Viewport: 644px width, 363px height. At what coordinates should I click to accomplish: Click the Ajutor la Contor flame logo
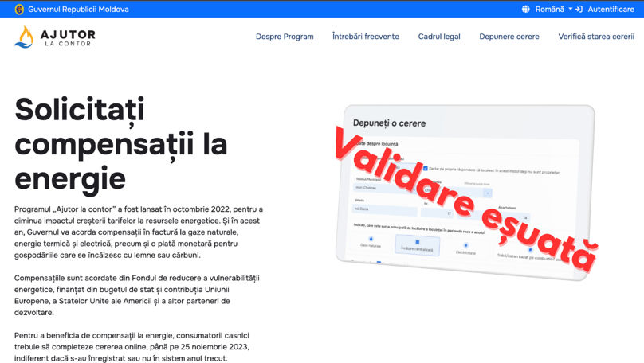click(x=24, y=37)
